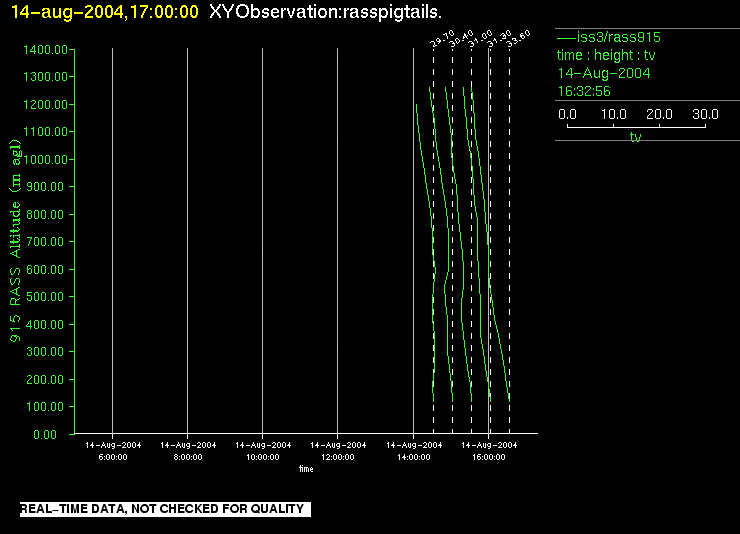The width and height of the screenshot is (740, 534).
Task: Click the 31.30 label above the profile
Action: 499,39
